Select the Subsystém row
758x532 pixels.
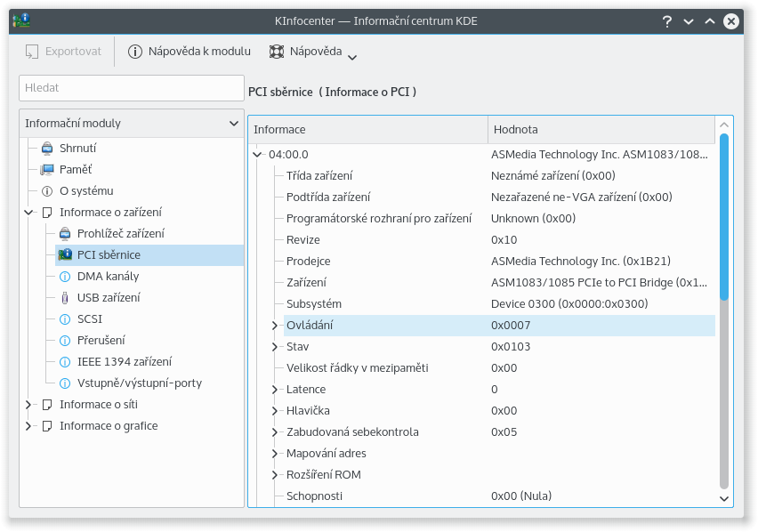coord(500,304)
